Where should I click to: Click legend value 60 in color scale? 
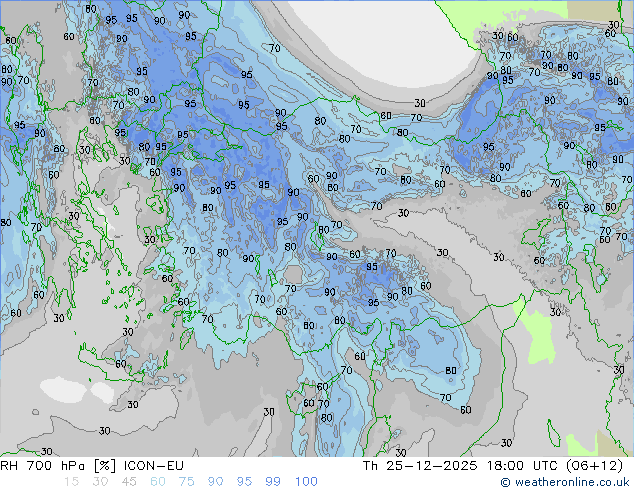click(158, 482)
